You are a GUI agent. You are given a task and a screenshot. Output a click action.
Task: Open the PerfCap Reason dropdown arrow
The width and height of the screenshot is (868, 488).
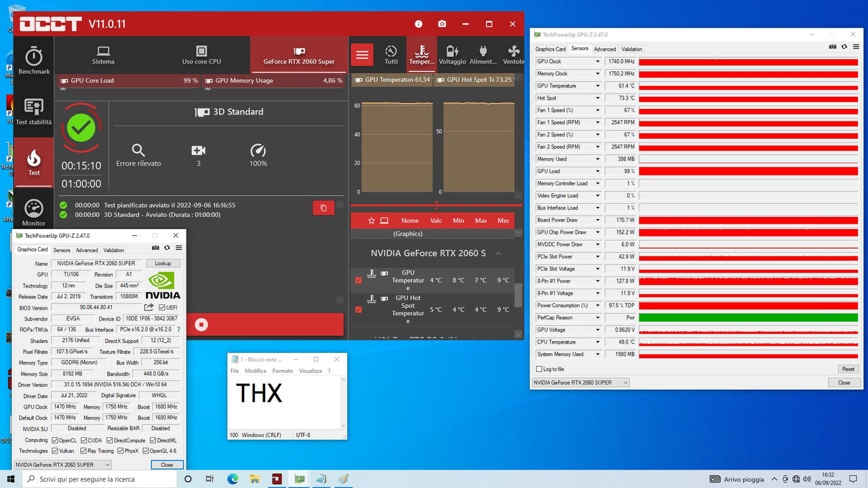click(x=597, y=318)
